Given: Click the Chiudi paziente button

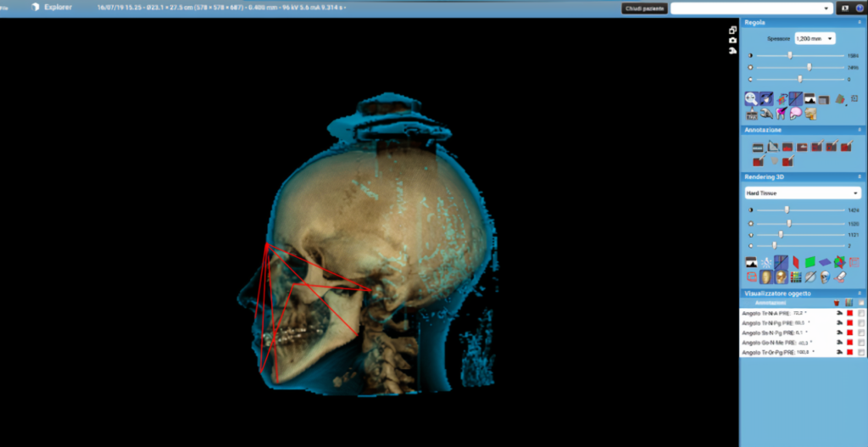Looking at the screenshot, I should [x=644, y=8].
